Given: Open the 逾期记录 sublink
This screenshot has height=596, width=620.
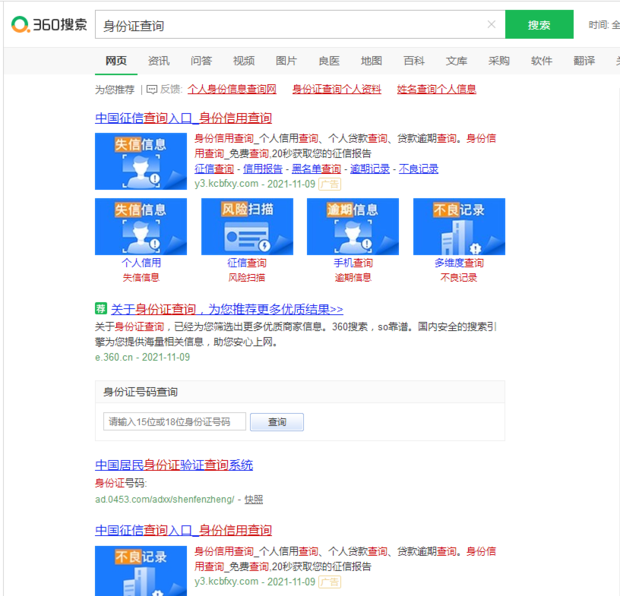Looking at the screenshot, I should pyautogui.click(x=370, y=169).
